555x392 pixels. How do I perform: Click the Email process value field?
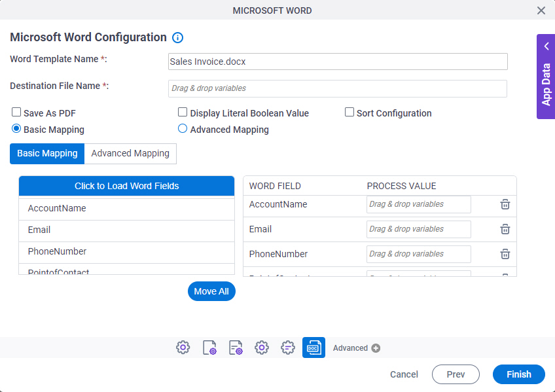(419, 229)
